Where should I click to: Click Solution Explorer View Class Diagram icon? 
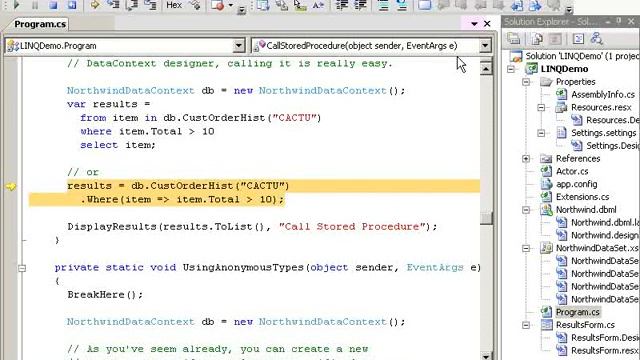click(597, 39)
